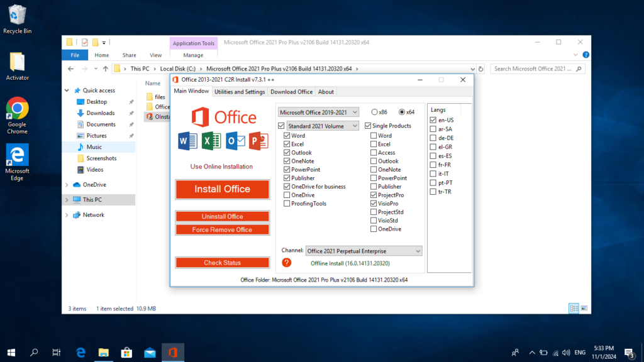Open the File menu in Explorer

point(75,55)
